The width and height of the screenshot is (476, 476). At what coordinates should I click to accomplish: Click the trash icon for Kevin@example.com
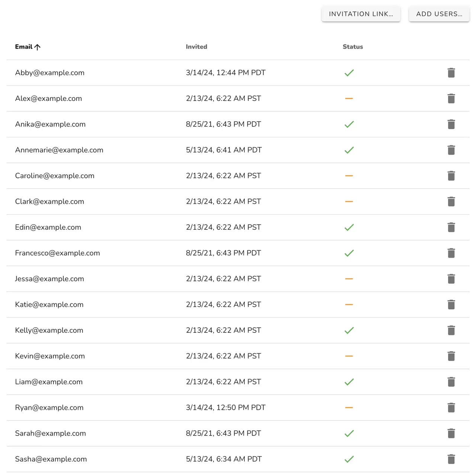(451, 356)
